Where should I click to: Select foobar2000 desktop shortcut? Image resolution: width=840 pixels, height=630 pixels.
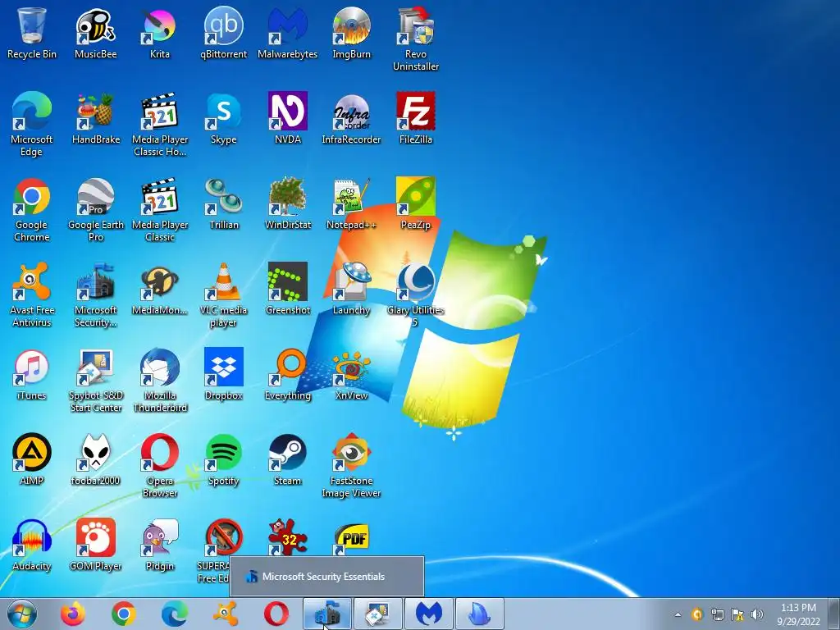(96, 459)
